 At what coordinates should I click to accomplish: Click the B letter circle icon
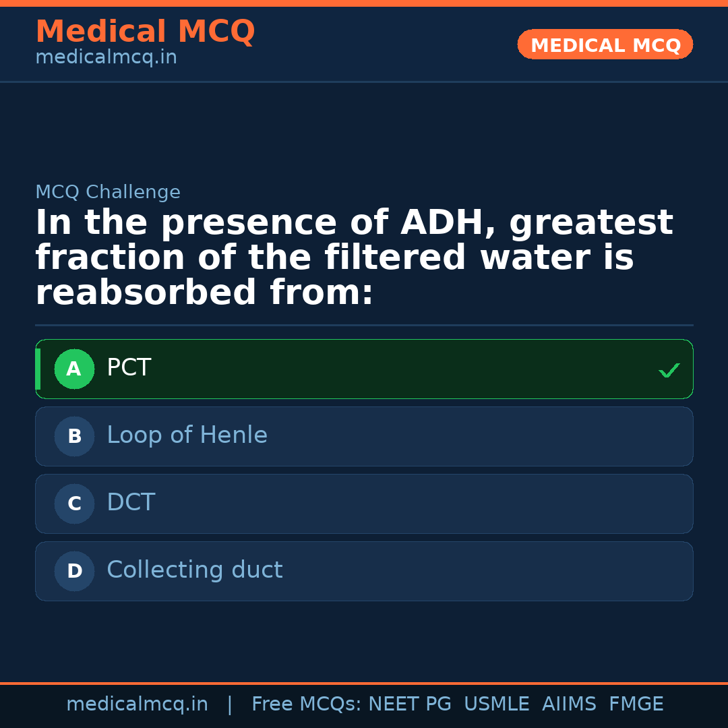point(74,436)
